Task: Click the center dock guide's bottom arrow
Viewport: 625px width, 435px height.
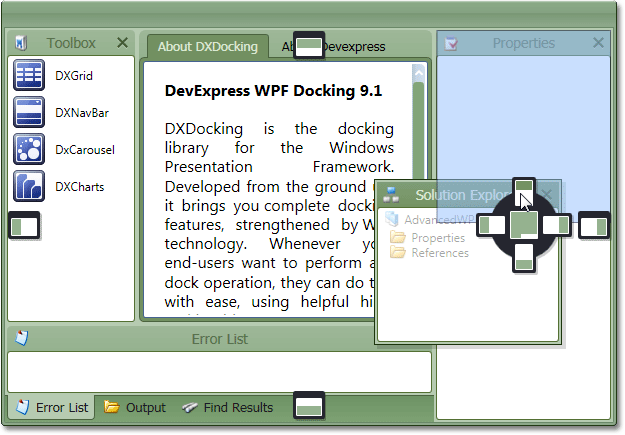Action: [x=524, y=259]
